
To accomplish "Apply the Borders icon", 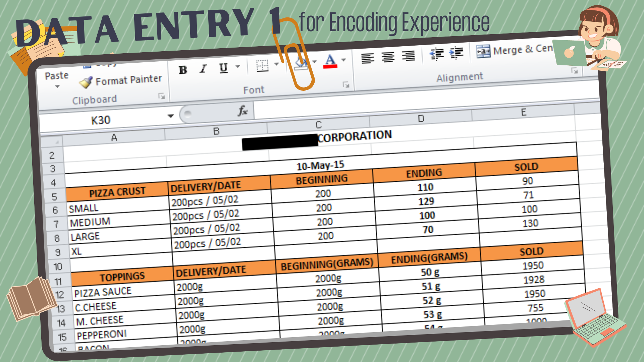I will click(x=262, y=66).
